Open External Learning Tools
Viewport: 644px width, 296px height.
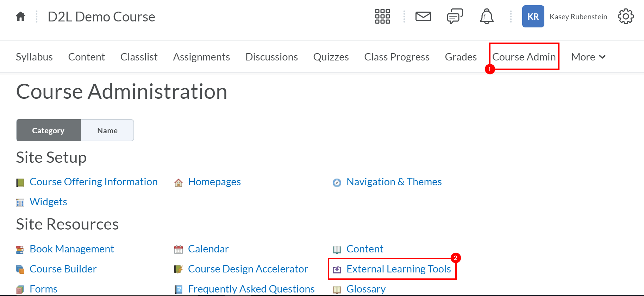[398, 269]
